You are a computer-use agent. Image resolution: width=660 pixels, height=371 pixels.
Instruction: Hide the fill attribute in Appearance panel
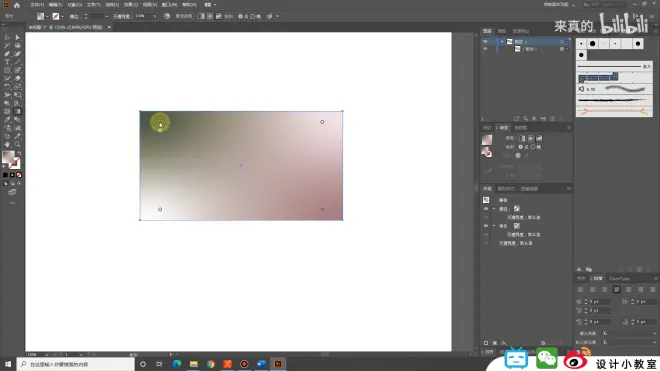(486, 226)
